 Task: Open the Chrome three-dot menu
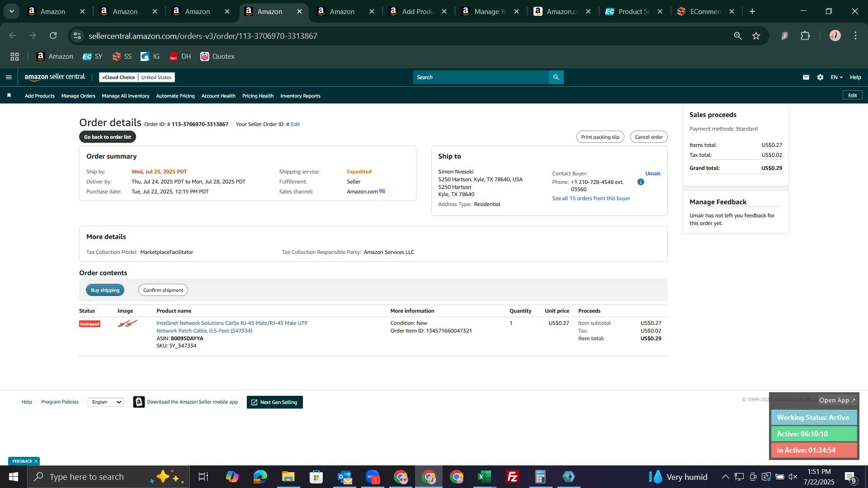pos(855,36)
